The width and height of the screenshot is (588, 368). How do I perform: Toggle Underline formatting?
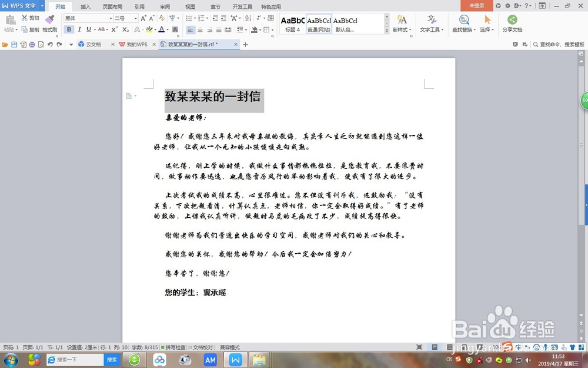(x=89, y=29)
